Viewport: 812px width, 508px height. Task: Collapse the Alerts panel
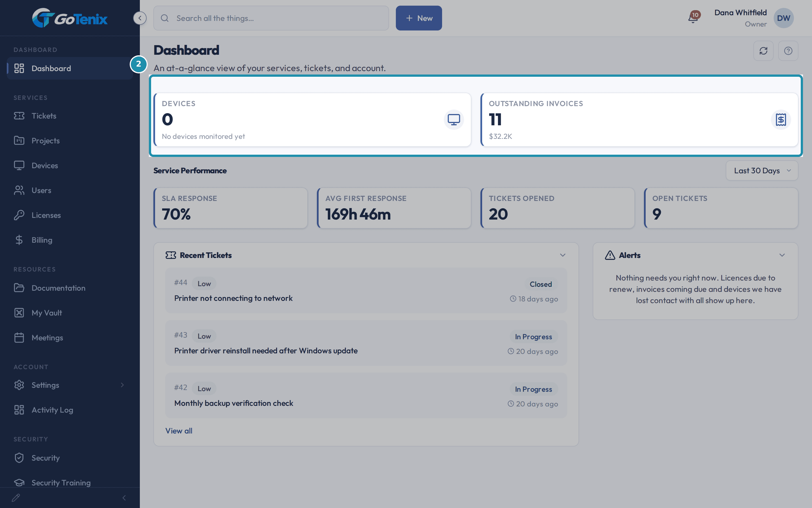click(x=782, y=255)
